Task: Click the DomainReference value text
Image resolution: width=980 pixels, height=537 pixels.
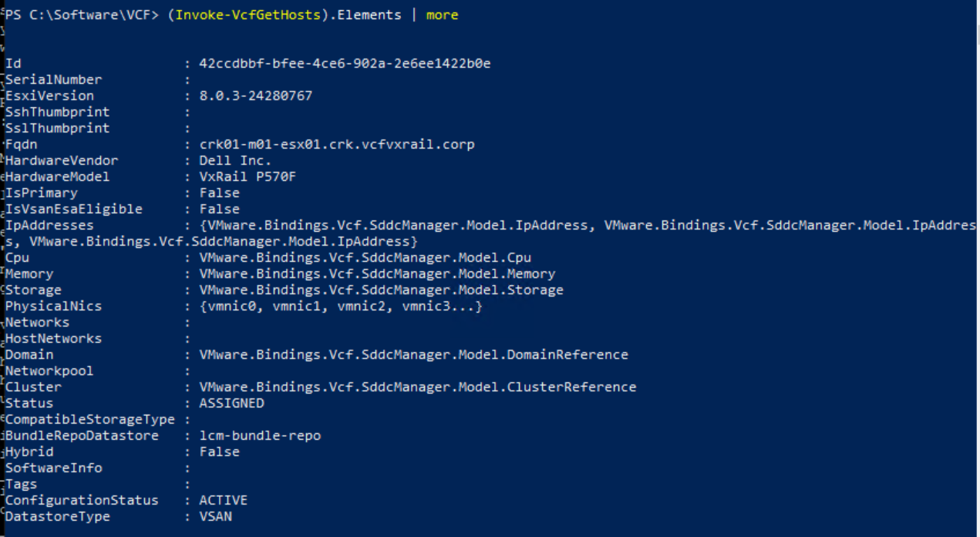Action: [x=413, y=354]
